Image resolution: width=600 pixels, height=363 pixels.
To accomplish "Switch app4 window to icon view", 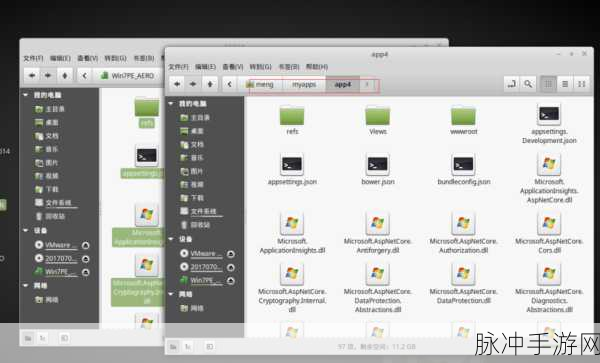I will pos(548,84).
